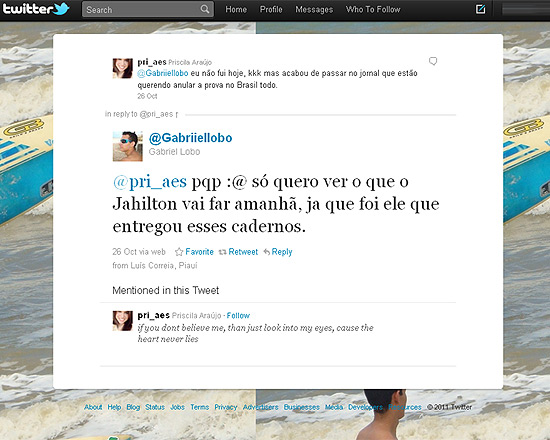The image size is (550, 440).
Task: Open Status footer link
Action: [x=155, y=407]
